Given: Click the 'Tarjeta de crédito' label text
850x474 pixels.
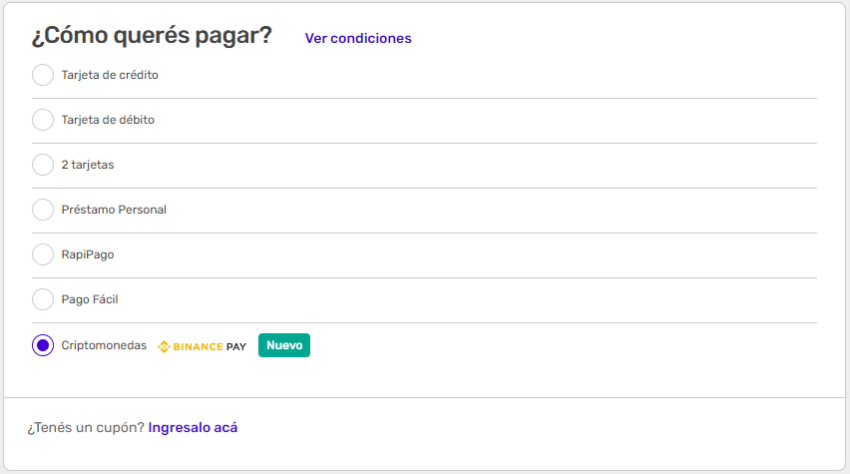Looking at the screenshot, I should [x=110, y=75].
